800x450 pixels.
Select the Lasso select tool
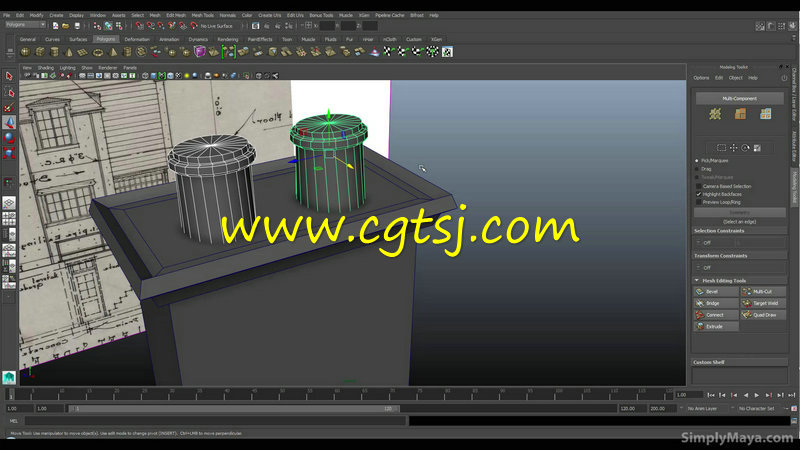point(9,92)
